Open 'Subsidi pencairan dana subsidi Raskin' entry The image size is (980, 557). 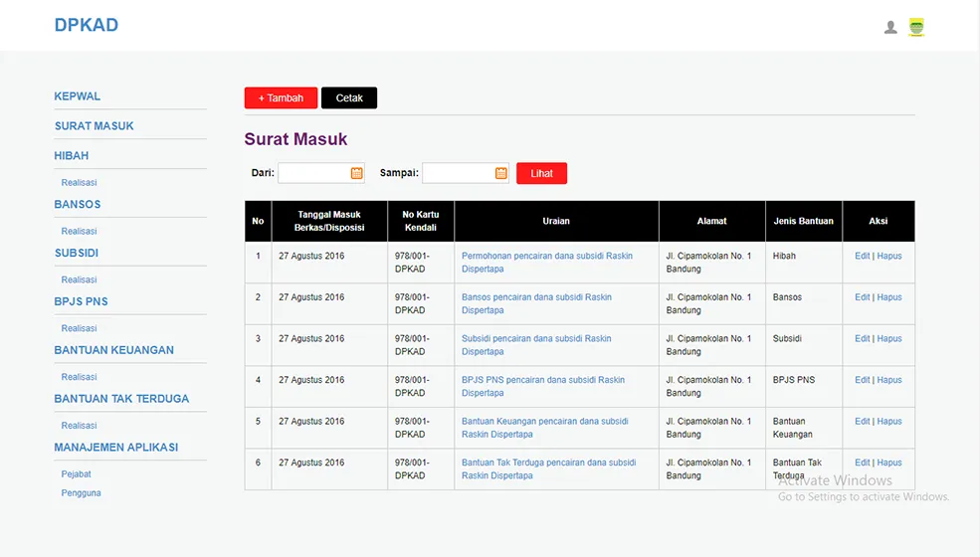click(536, 345)
